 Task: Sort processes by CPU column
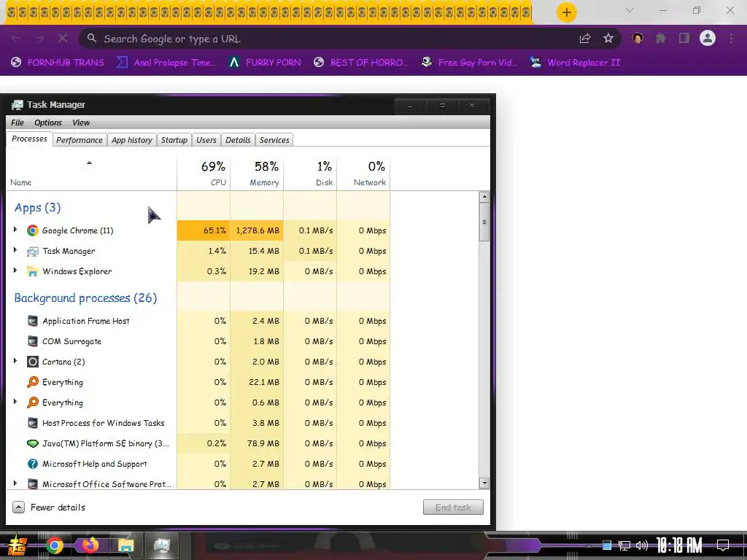(204, 174)
